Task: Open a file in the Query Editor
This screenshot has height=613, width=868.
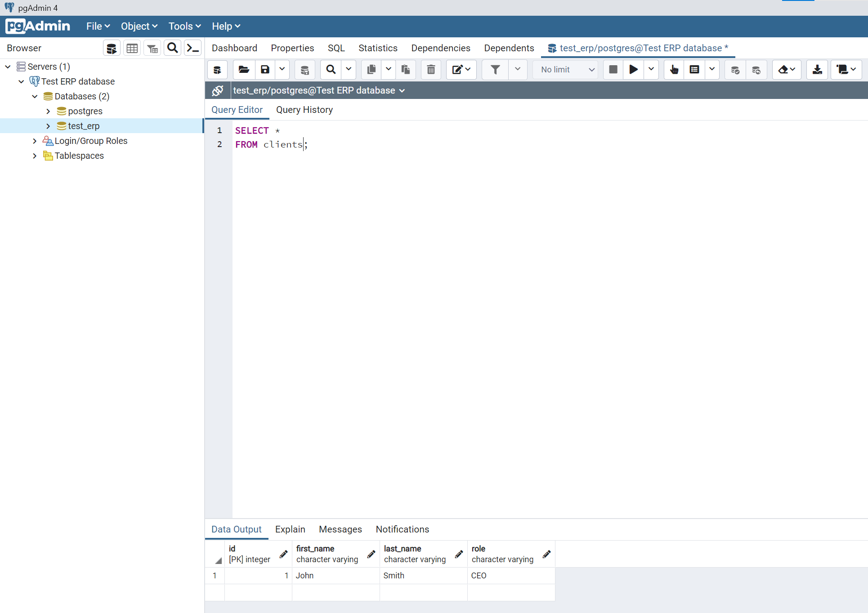Action: (x=243, y=70)
